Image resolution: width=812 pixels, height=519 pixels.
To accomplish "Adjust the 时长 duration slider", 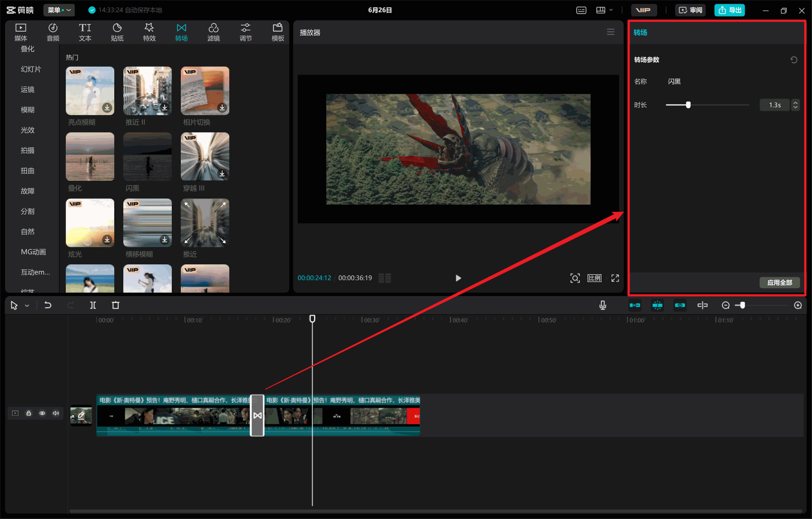I will [x=688, y=105].
